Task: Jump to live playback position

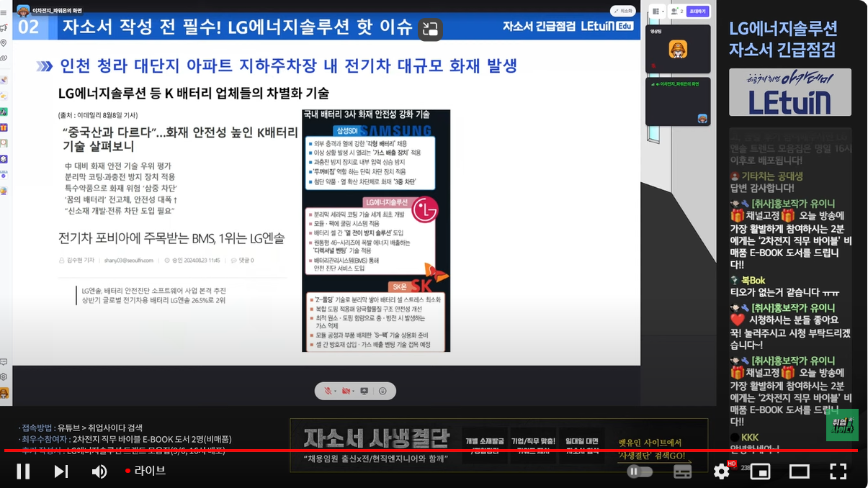Action: 146,471
